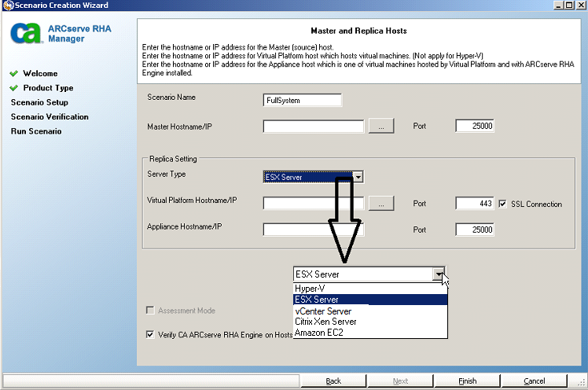Uncheck Verify CA ARCserve RHA Engine on Hosts
This screenshot has height=390, width=588.
[x=150, y=334]
